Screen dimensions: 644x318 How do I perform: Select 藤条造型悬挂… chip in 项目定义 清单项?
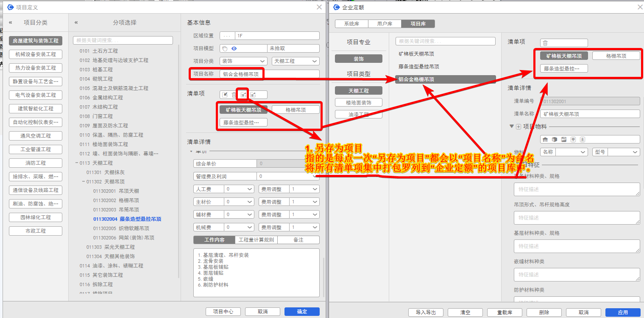click(x=243, y=122)
